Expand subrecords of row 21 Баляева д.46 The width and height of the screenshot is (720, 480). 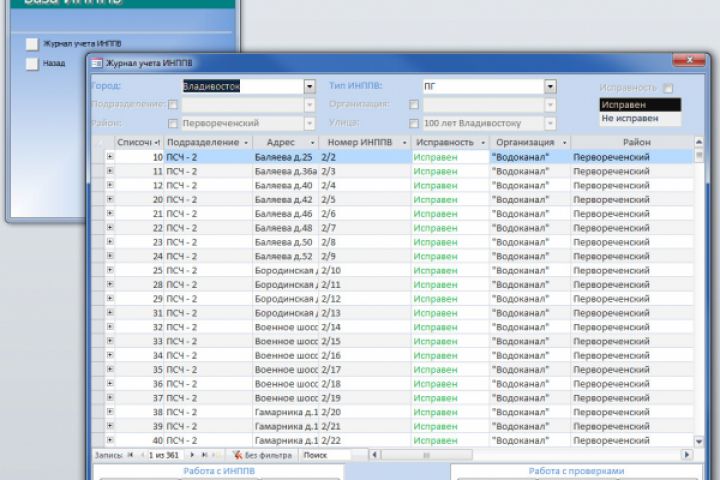(110, 214)
